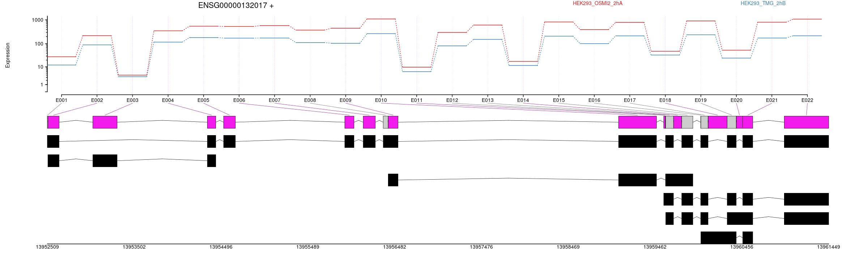Click the E008 exon label
This screenshot has height=253, width=868.
point(310,100)
